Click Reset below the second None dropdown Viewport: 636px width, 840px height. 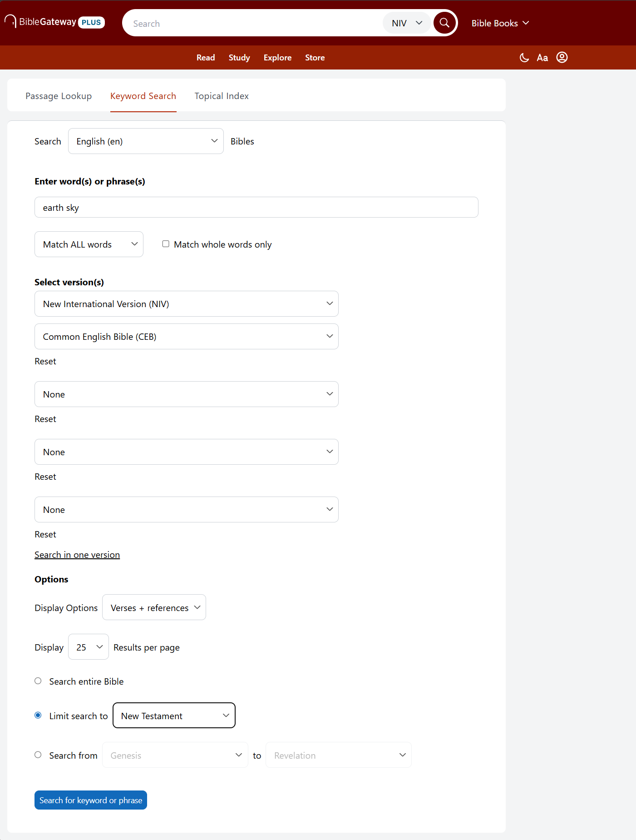[x=45, y=477]
